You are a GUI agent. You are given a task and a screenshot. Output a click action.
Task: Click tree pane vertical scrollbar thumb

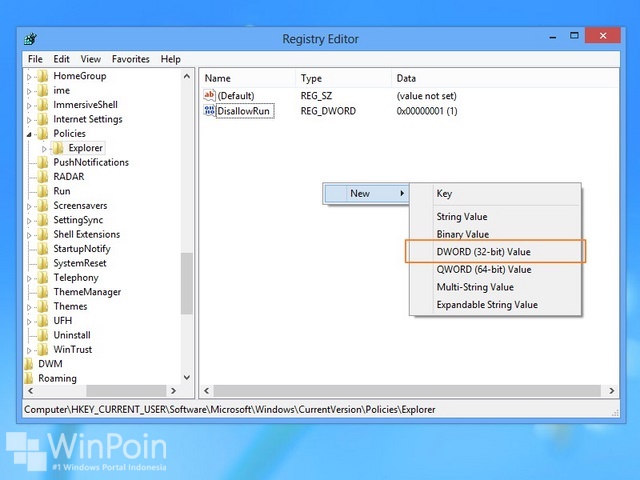(187, 283)
